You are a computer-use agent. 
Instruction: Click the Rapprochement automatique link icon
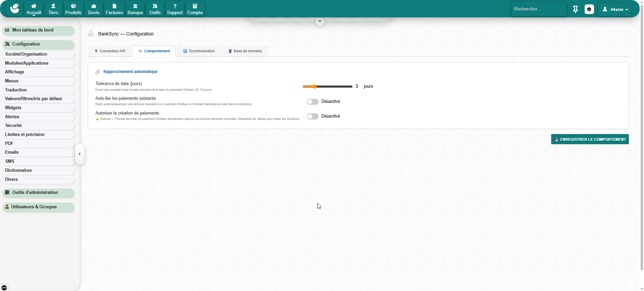click(98, 72)
